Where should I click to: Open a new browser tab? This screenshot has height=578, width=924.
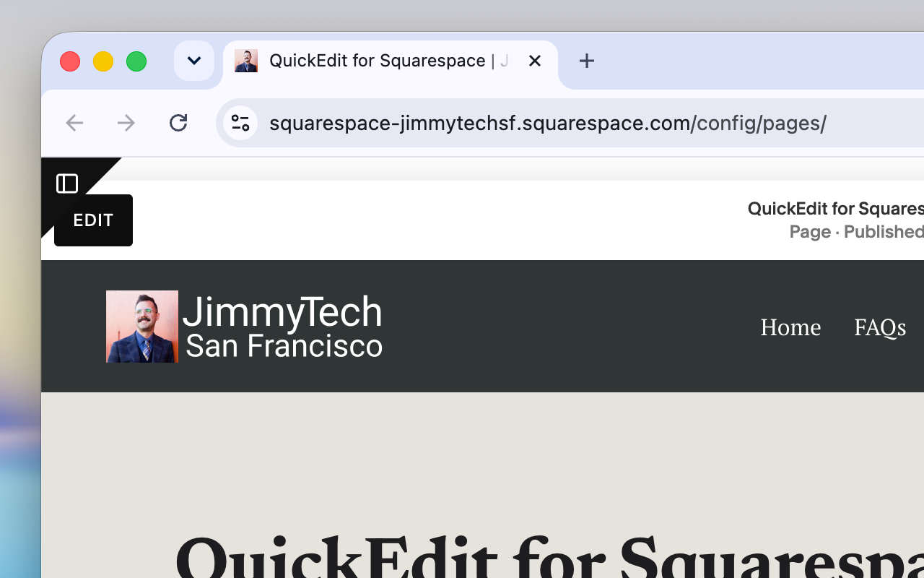point(587,61)
